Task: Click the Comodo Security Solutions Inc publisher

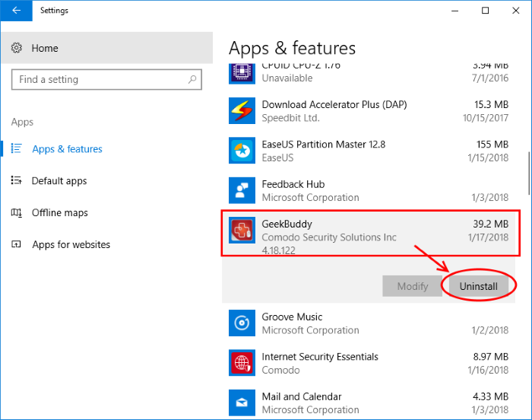Action: tap(329, 237)
